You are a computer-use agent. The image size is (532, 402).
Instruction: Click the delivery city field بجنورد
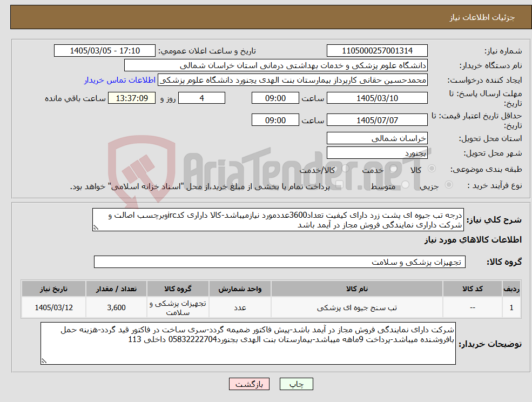377,153
